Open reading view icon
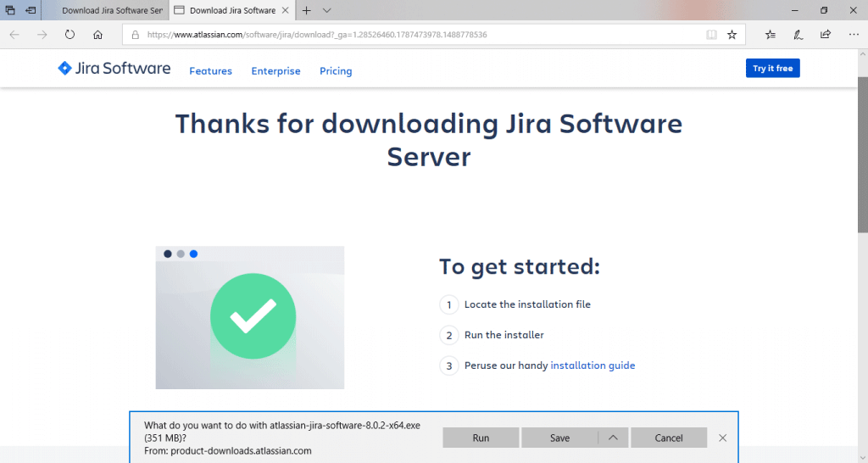The width and height of the screenshot is (868, 463). 711,34
